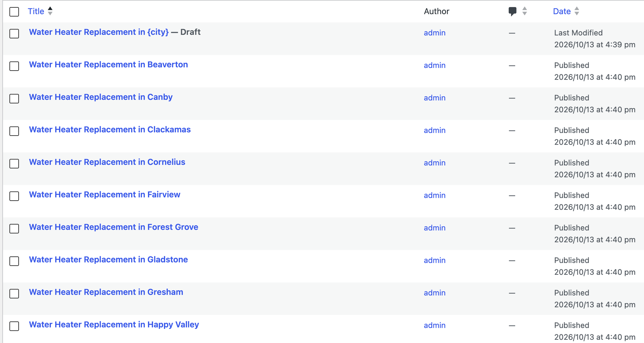The height and width of the screenshot is (343, 644).
Task: Check the Forest Grove row checkbox
Action: tap(14, 229)
